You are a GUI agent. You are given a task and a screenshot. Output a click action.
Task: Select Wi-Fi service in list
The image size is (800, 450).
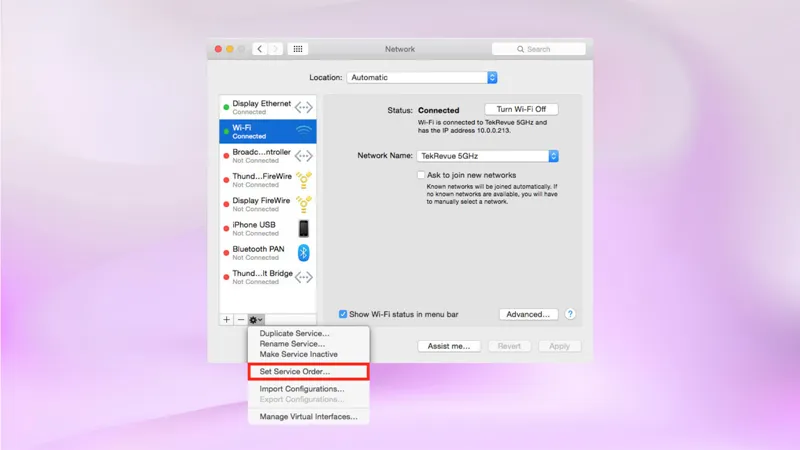(268, 132)
